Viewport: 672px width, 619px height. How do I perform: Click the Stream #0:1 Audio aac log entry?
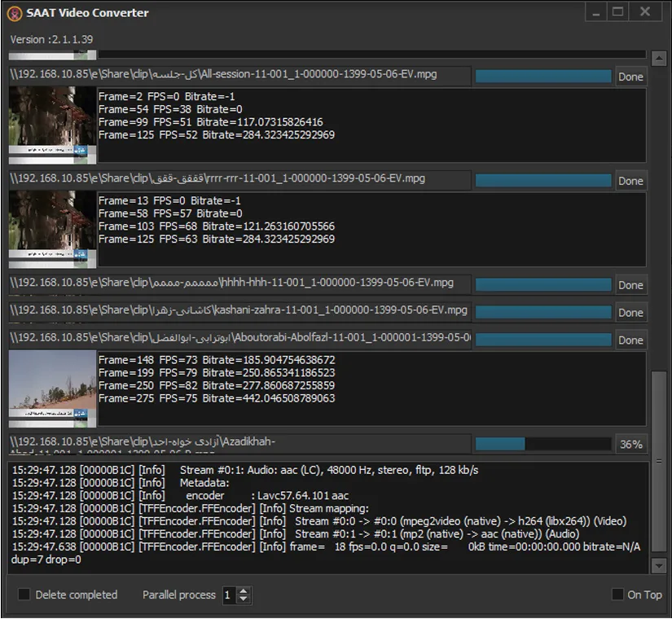point(245,470)
